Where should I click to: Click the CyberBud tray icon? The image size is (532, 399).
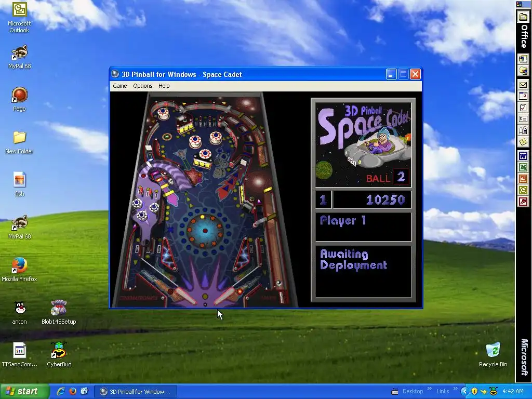pyautogui.click(x=494, y=392)
